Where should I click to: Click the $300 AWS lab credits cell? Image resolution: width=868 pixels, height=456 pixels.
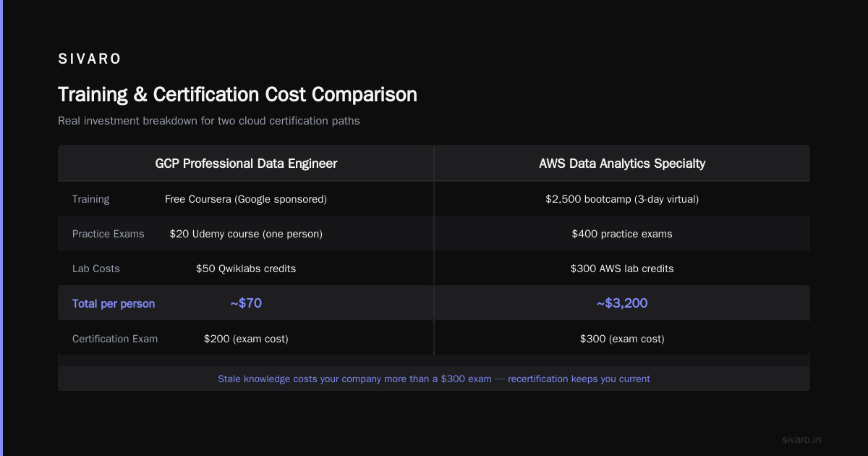click(622, 269)
